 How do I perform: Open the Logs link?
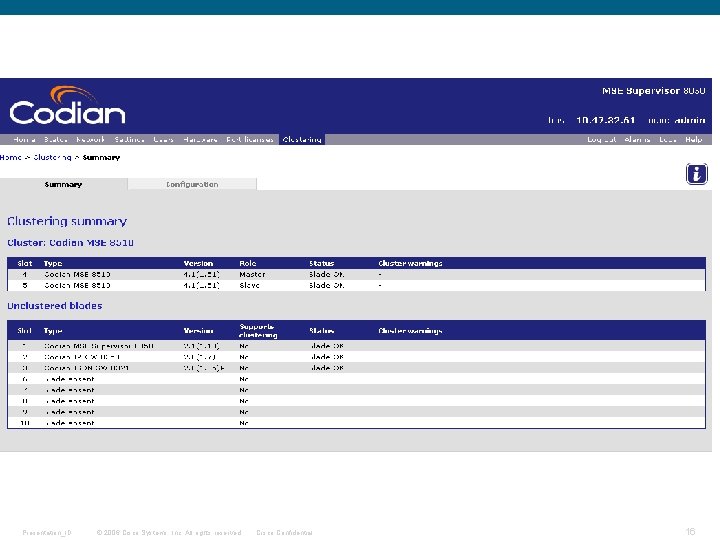[667, 140]
